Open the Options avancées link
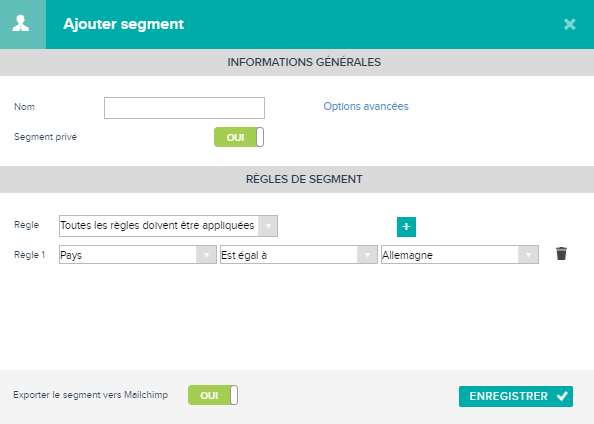594x424 pixels. [x=366, y=106]
